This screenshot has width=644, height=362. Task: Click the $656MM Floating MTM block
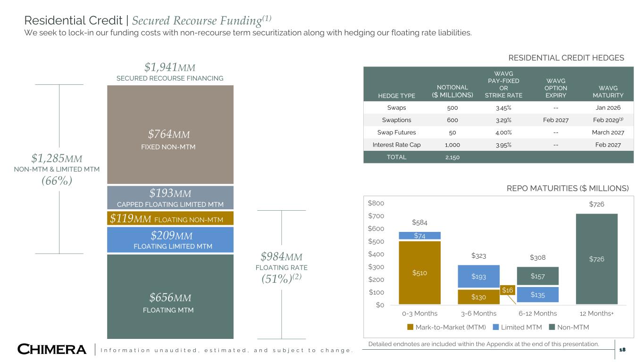tap(170, 296)
